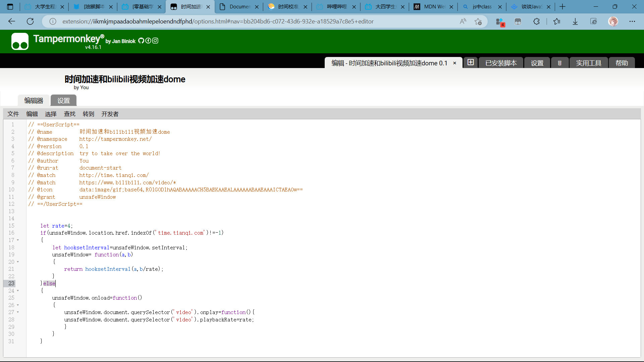Click the new script add icon
The image size is (644, 362).
tap(470, 62)
